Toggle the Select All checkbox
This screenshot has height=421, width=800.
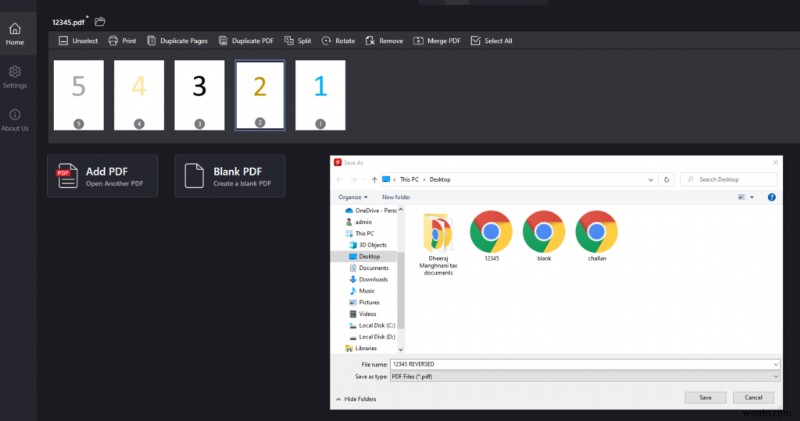pos(477,41)
